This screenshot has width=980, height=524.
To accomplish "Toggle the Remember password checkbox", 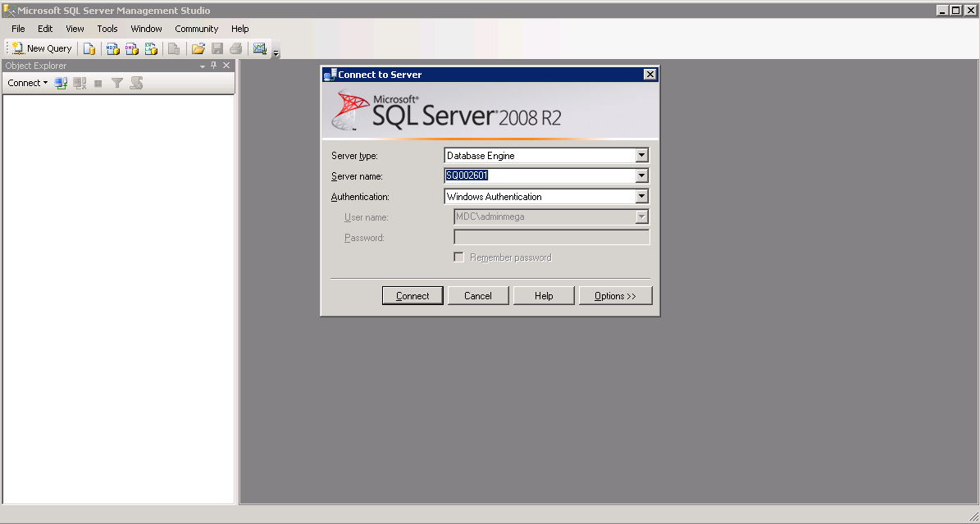I will 459,257.
